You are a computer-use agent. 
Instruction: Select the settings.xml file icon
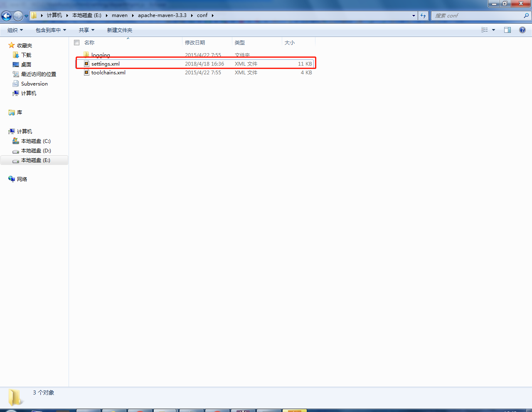pyautogui.click(x=86, y=64)
